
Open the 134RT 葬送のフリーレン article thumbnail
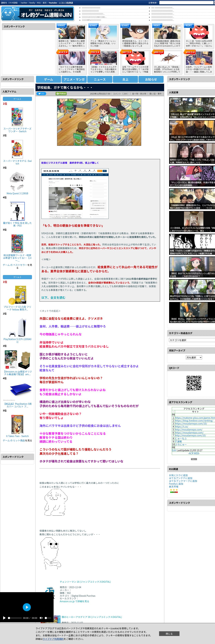coord(103,32)
